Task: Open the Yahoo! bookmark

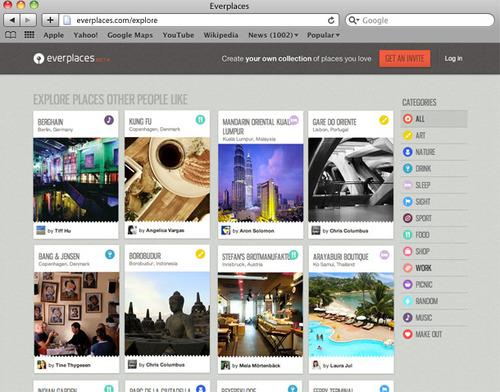Action: pos(86,35)
